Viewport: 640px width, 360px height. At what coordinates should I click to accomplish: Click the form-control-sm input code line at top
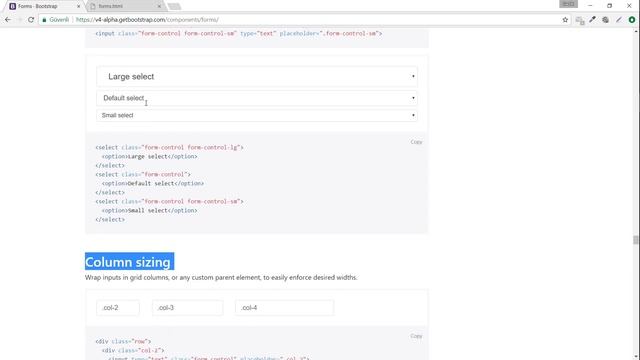239,33
